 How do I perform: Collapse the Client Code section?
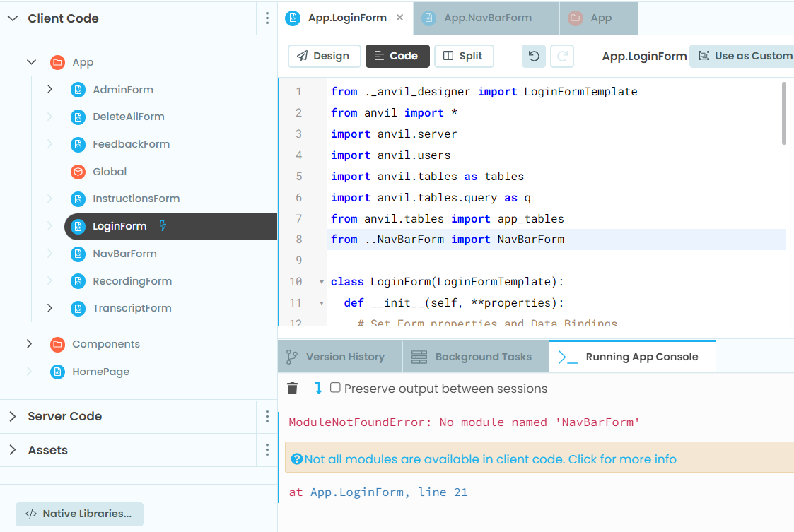13,18
